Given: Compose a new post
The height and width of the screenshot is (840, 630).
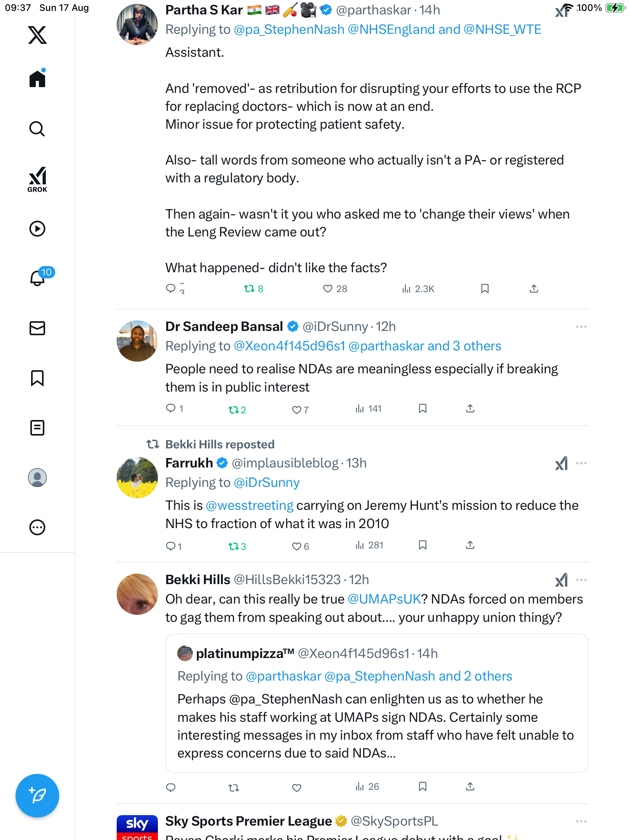Looking at the screenshot, I should coord(37,796).
